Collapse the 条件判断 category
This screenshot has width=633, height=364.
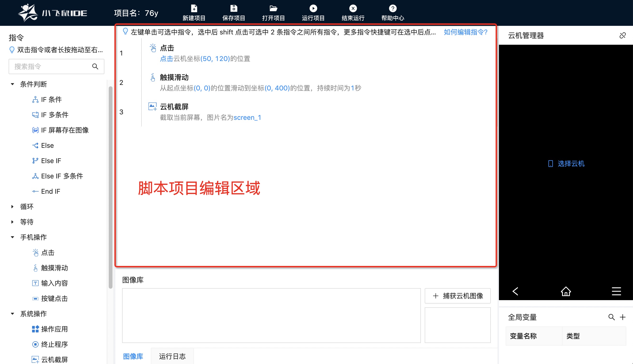pyautogui.click(x=12, y=84)
